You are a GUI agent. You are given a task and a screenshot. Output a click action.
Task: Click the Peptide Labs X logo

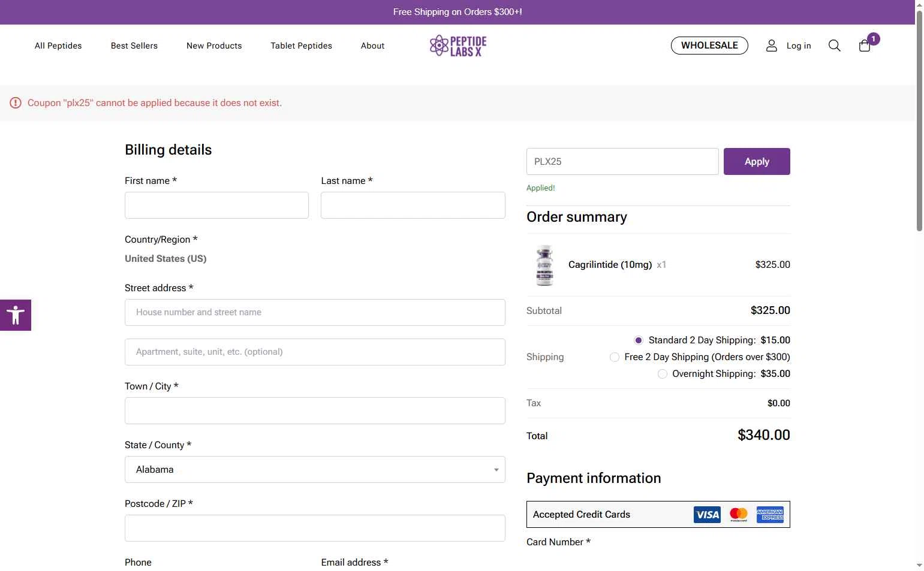coord(458,46)
